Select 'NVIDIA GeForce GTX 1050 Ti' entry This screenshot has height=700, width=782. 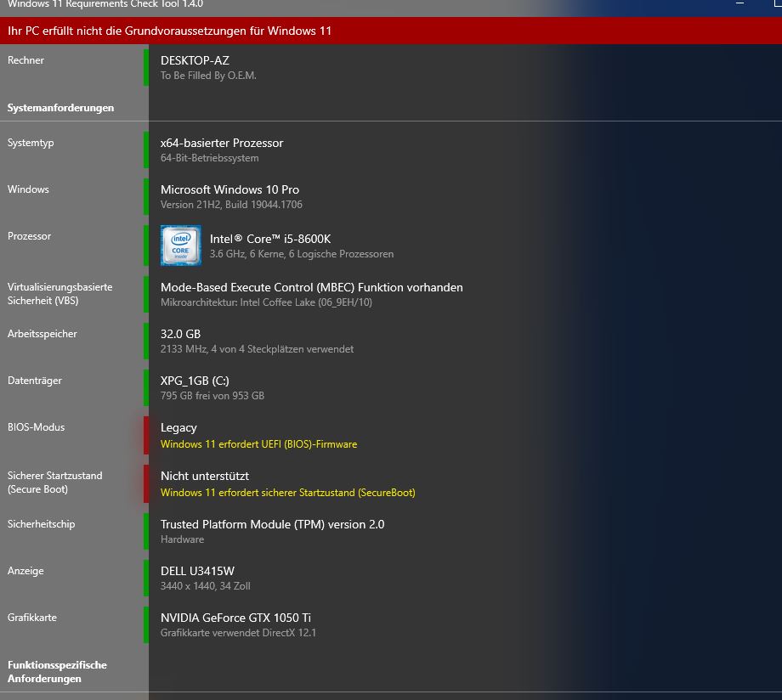click(x=236, y=618)
